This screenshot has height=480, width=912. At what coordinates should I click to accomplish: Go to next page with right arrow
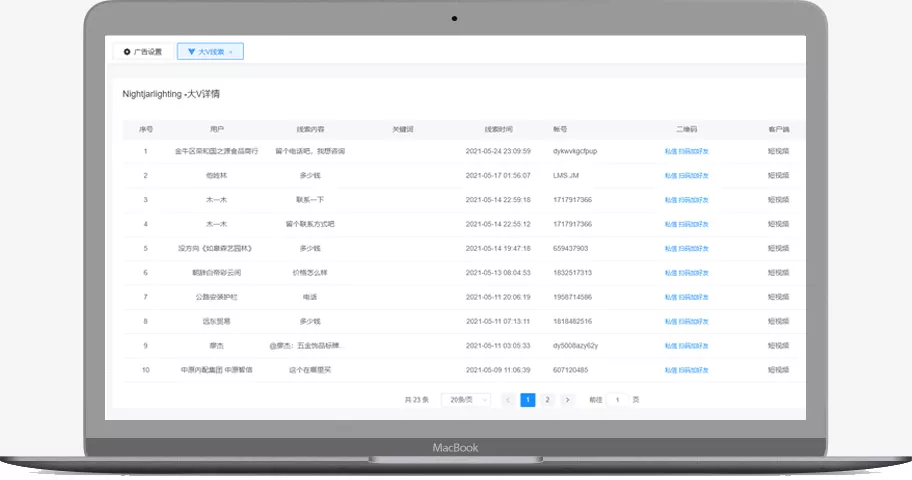click(x=567, y=400)
